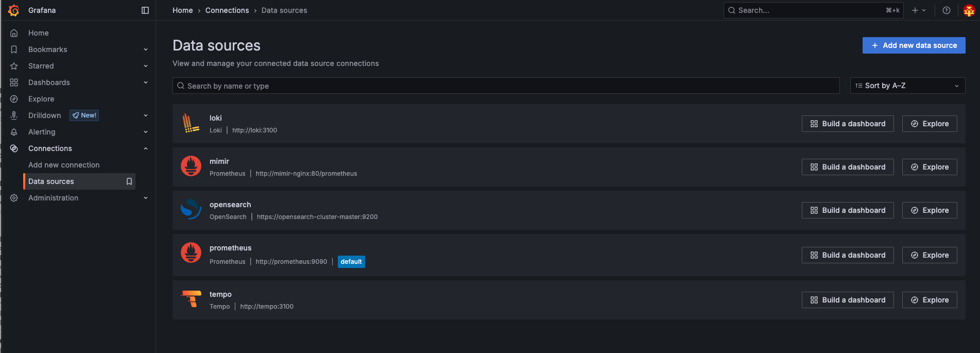The width and height of the screenshot is (980, 353).
Task: Click the http://tempo:3100 URL text
Action: (x=267, y=307)
